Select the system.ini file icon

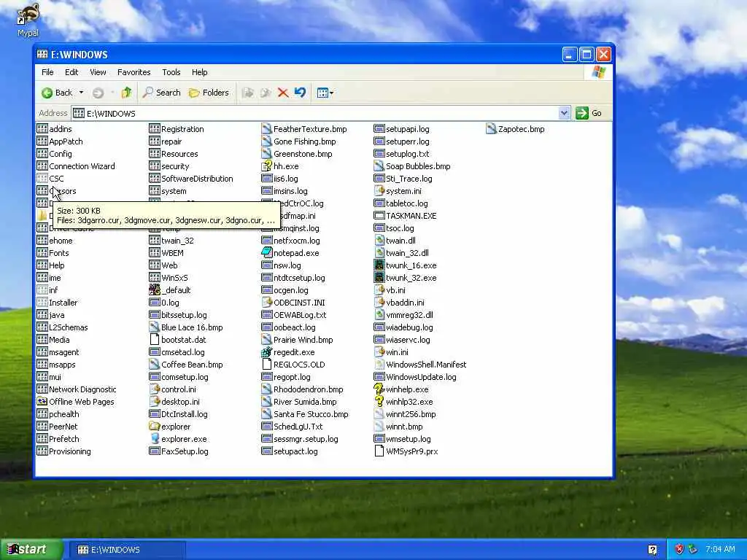coord(379,191)
